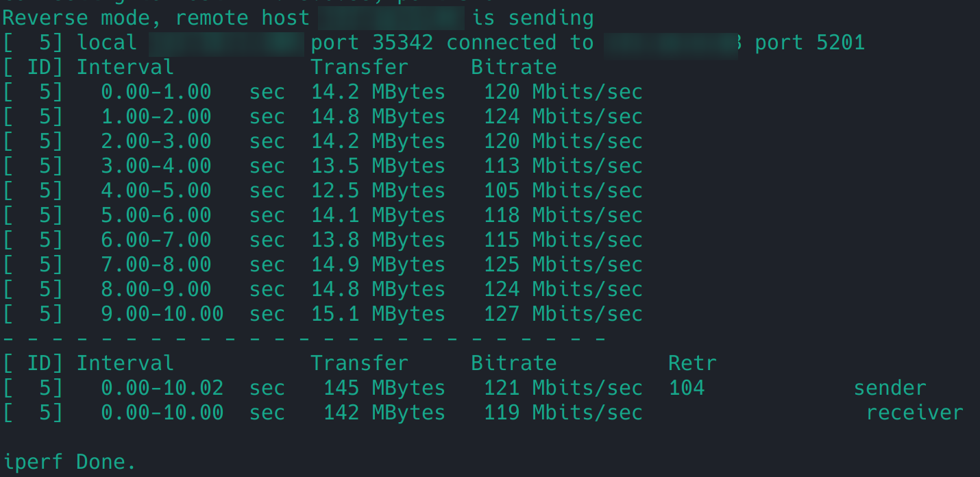Click the 113 Mbits/sec bitrate value
980x477 pixels.
tap(563, 166)
